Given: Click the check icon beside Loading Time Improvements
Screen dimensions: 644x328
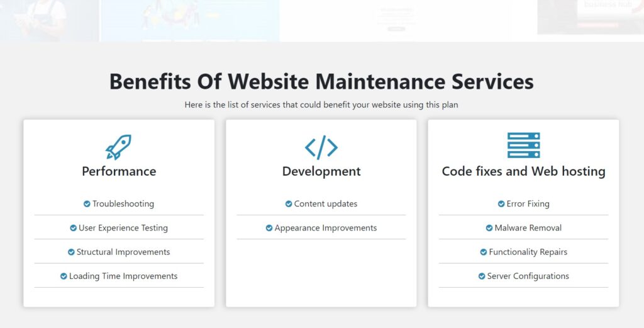Looking at the screenshot, I should [64, 276].
